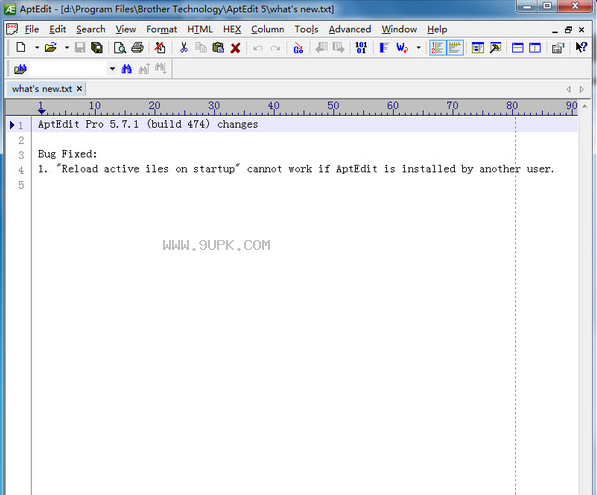Open Print Preview magnifier page icon
Viewport: 597px width, 495px height.
[x=120, y=48]
